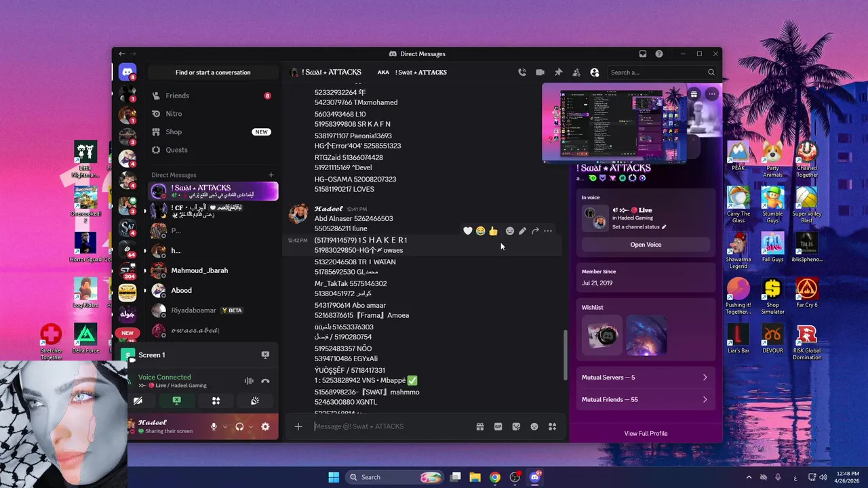The image size is (868, 488).
Task: Open the Discord inbox icon
Action: [643, 54]
